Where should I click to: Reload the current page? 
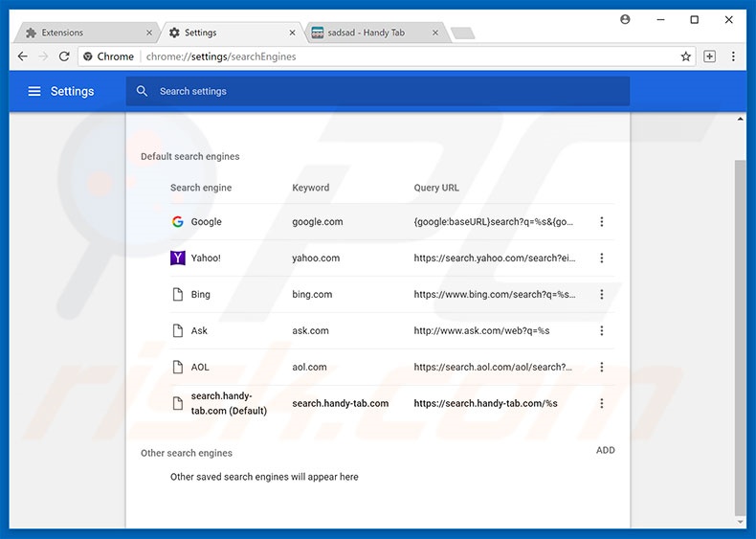[64, 56]
